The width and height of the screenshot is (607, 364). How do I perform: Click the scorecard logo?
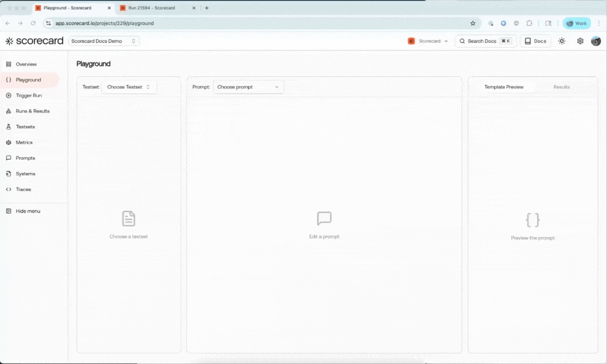pyautogui.click(x=34, y=41)
